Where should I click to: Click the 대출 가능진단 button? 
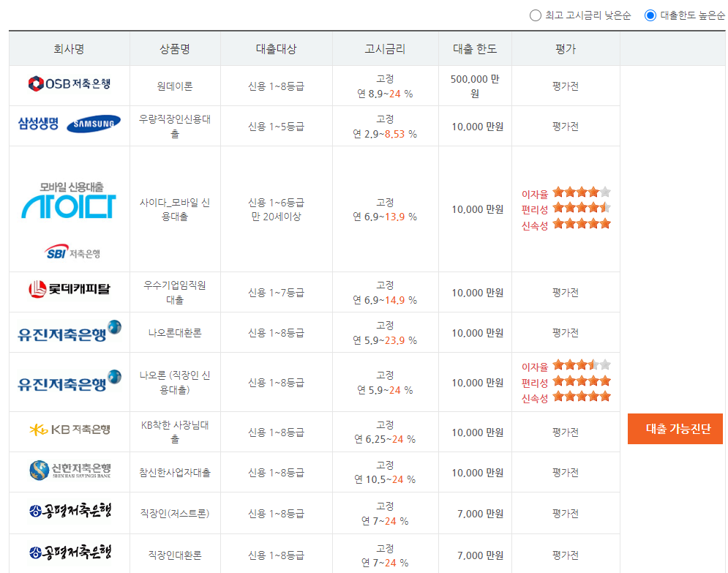(675, 429)
